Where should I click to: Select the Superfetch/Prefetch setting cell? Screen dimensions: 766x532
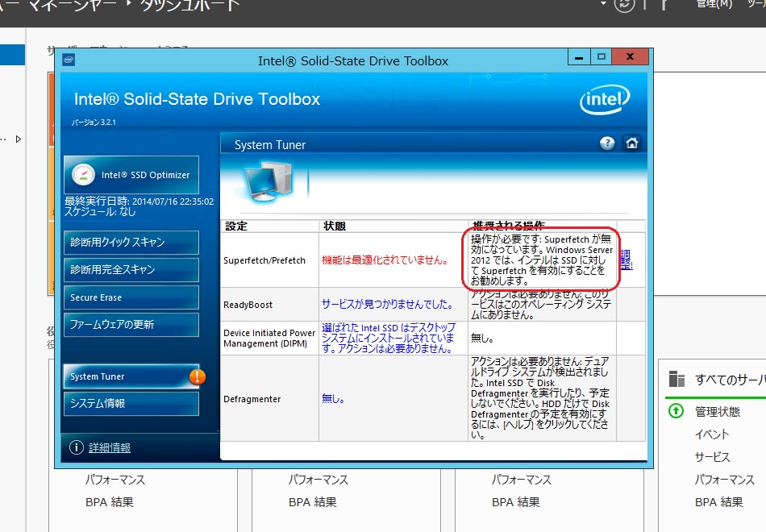click(x=269, y=260)
